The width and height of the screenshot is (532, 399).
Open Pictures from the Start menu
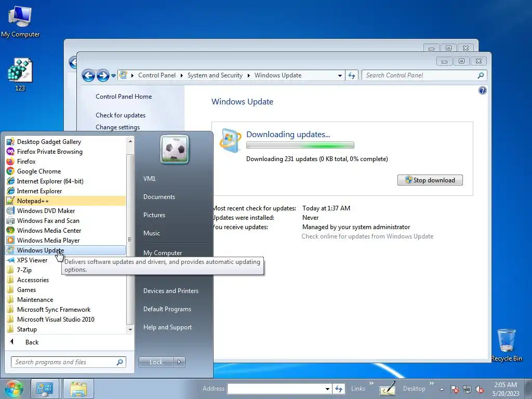coord(154,215)
